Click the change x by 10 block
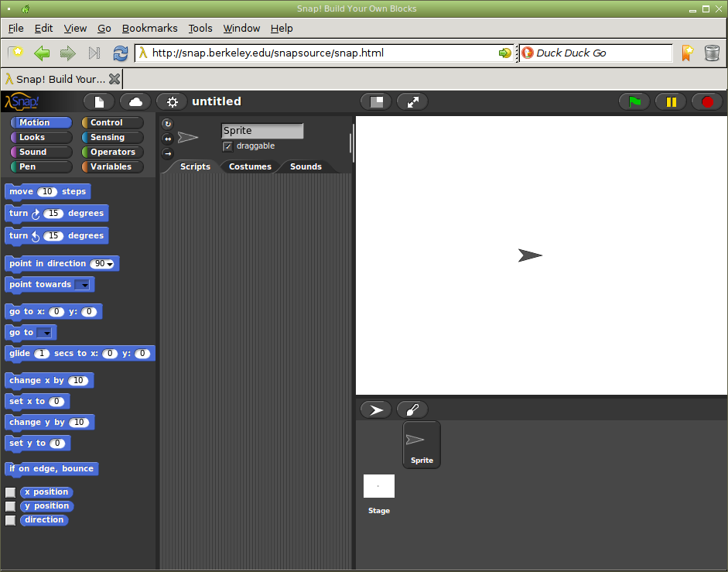The image size is (728, 572). click(50, 381)
